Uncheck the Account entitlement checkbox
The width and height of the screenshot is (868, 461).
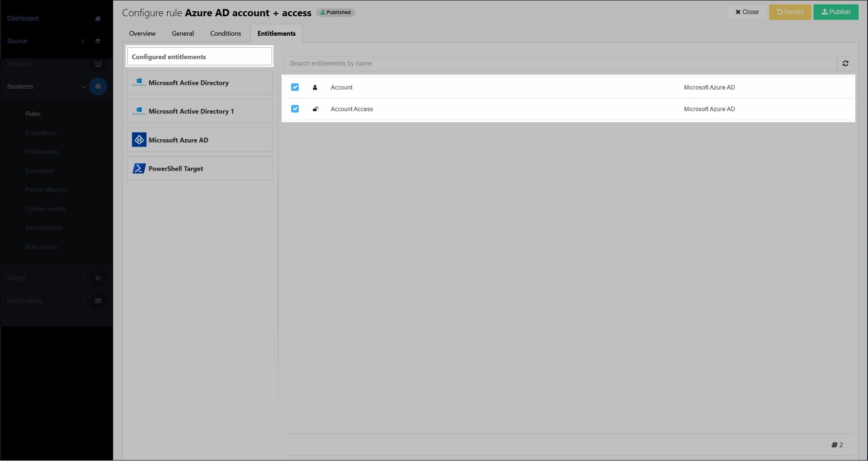pos(295,87)
